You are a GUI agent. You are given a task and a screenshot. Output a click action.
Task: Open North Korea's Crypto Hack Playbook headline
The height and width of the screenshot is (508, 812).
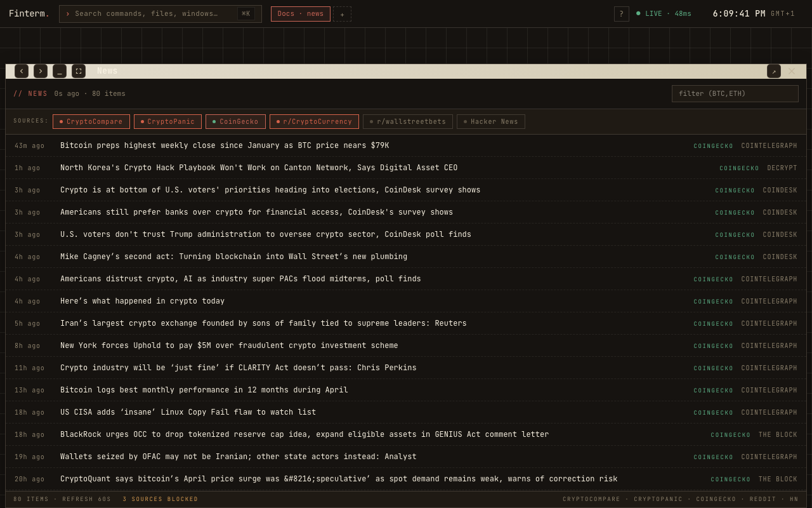click(x=259, y=168)
